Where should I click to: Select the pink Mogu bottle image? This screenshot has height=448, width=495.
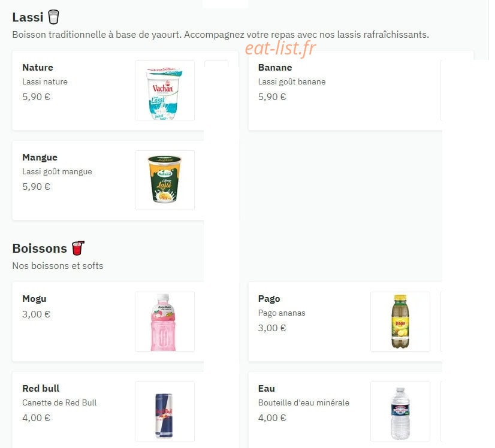coord(165,322)
